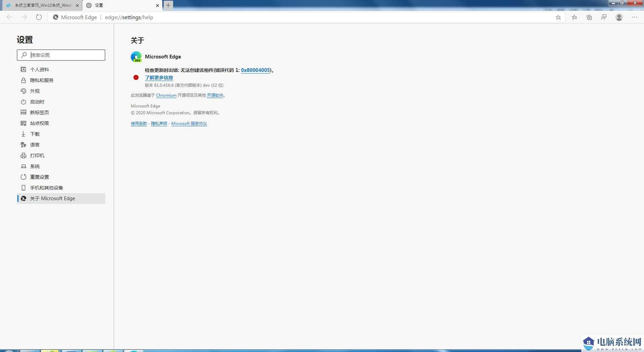Click the red error indicator icon
Viewport: 644px width, 352px height.
pos(136,77)
